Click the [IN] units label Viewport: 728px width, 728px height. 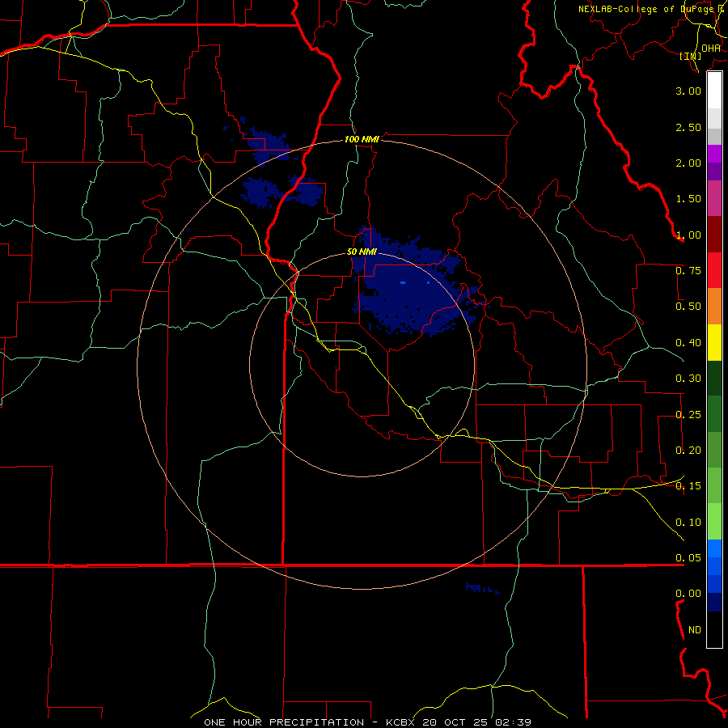(691, 56)
